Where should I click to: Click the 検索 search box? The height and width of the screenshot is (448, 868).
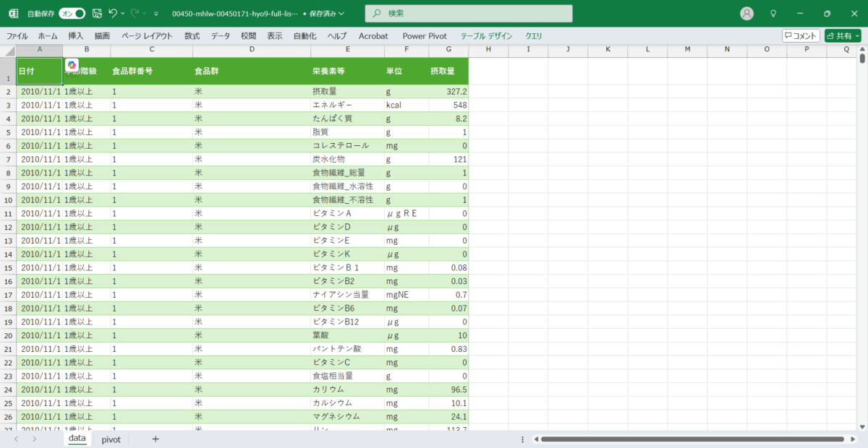(x=469, y=14)
